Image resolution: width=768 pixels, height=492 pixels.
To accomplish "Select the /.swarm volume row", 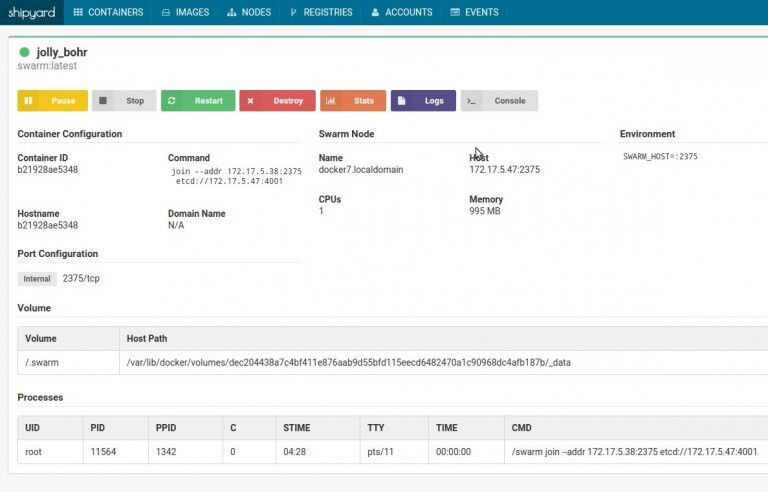I will pos(392,363).
